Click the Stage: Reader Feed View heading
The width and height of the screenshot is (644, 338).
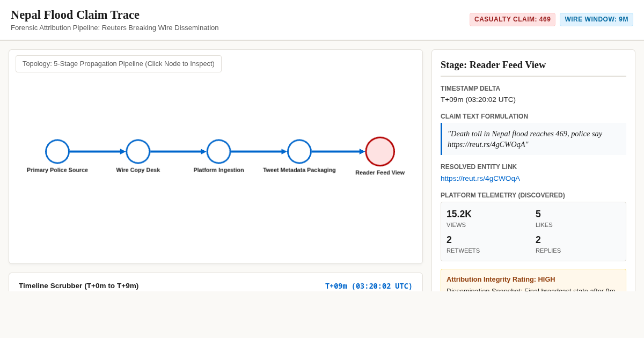pyautogui.click(x=493, y=65)
